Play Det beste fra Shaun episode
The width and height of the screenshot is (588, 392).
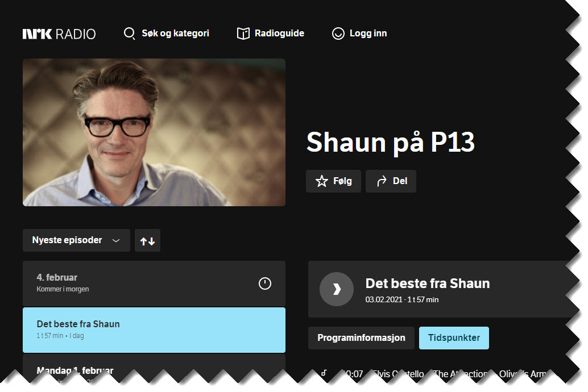pyautogui.click(x=337, y=289)
